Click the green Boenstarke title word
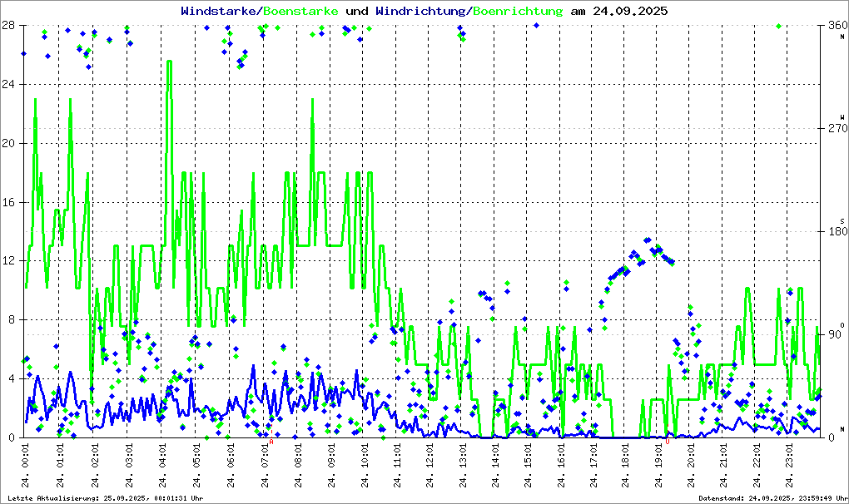 click(x=300, y=11)
